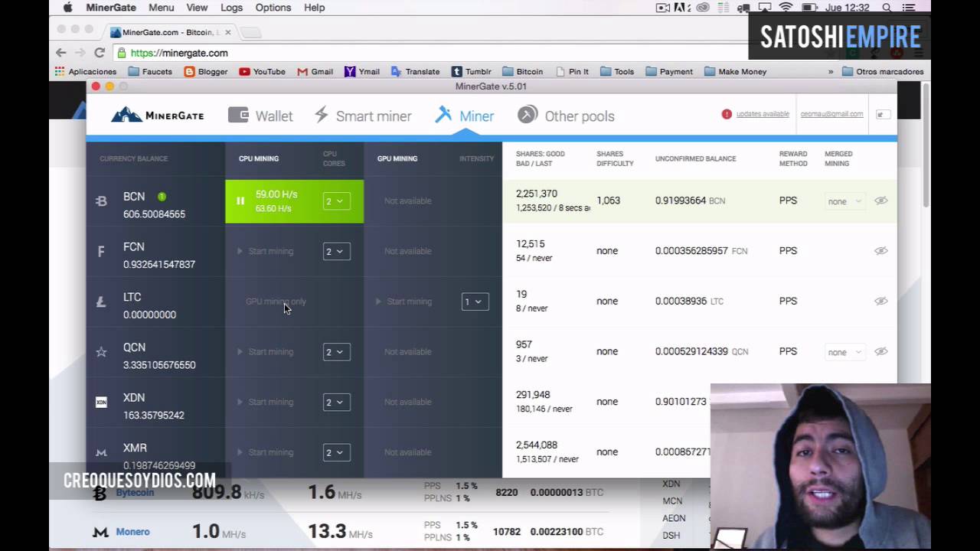Start QCN CPU mining

[265, 352]
